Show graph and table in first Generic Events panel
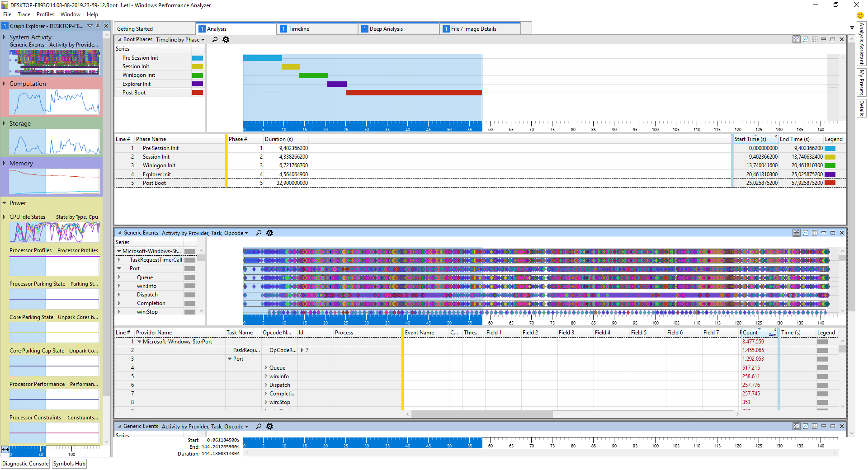868x470 pixels. pyautogui.click(x=797, y=233)
